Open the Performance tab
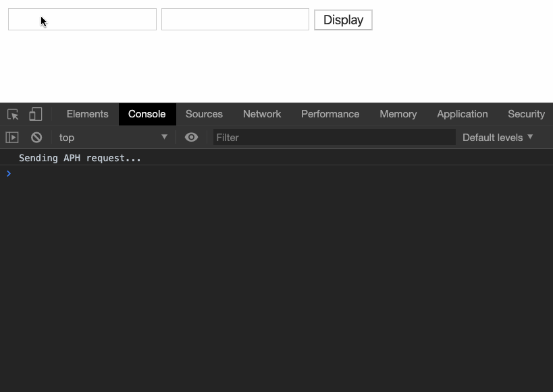 [x=330, y=114]
